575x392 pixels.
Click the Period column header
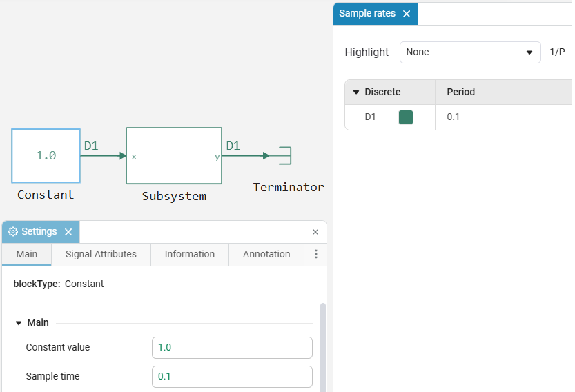coord(460,92)
